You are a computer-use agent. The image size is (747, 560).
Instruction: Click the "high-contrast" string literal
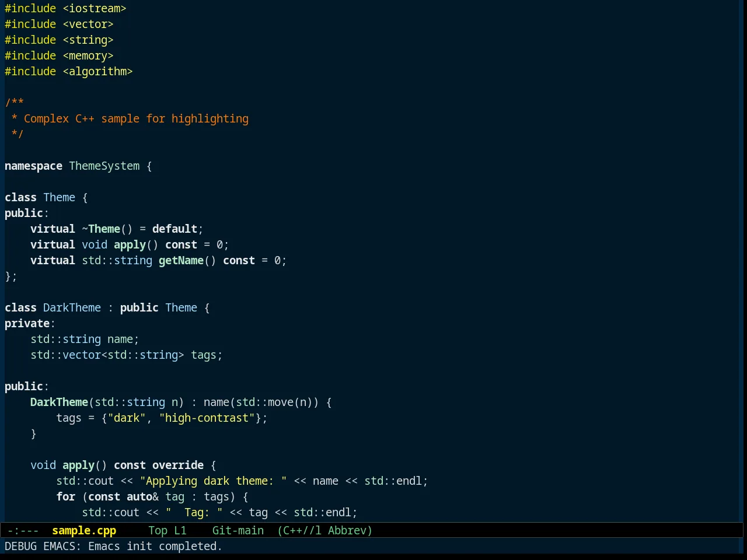click(x=207, y=418)
